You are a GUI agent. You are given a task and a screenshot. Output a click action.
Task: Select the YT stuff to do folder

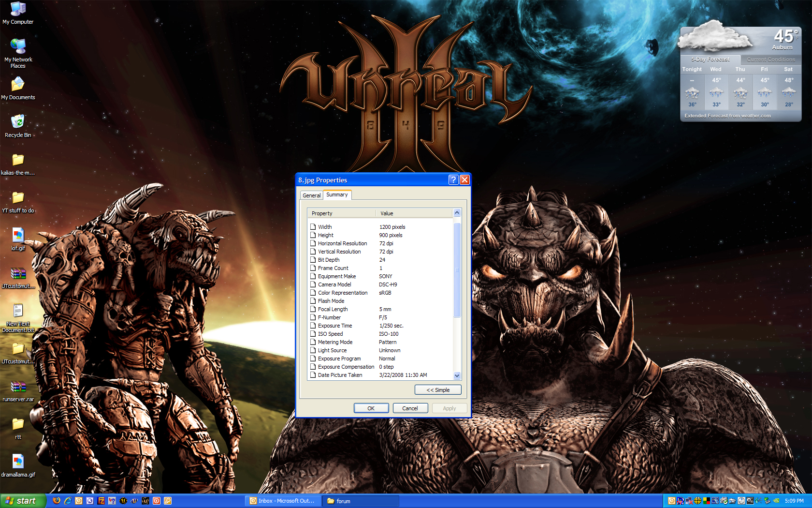[18, 202]
